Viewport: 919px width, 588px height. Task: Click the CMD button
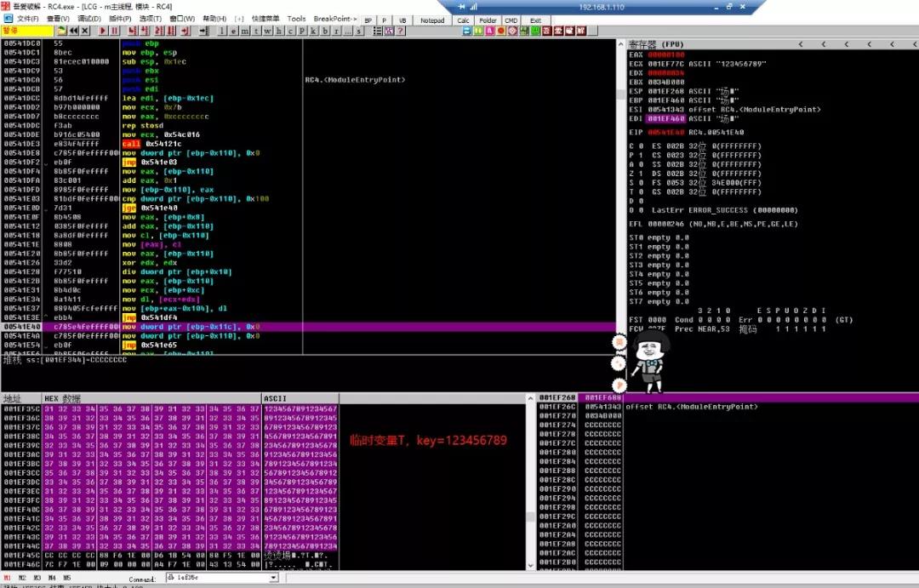(511, 20)
